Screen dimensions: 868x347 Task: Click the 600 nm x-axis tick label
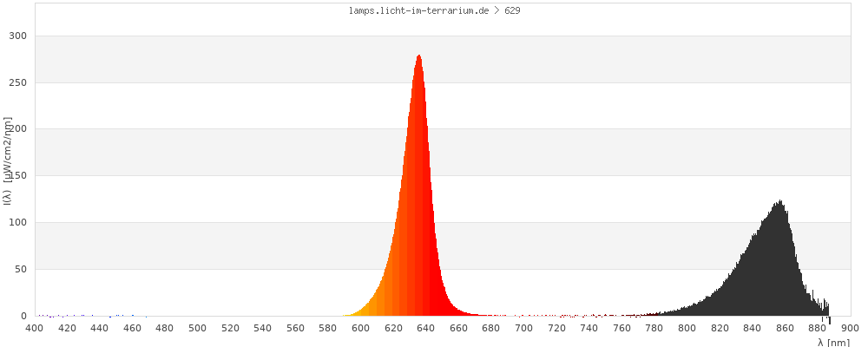[361, 328]
